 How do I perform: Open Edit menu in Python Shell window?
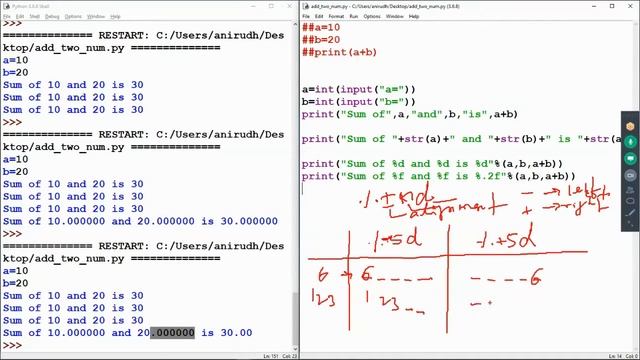[20, 16]
